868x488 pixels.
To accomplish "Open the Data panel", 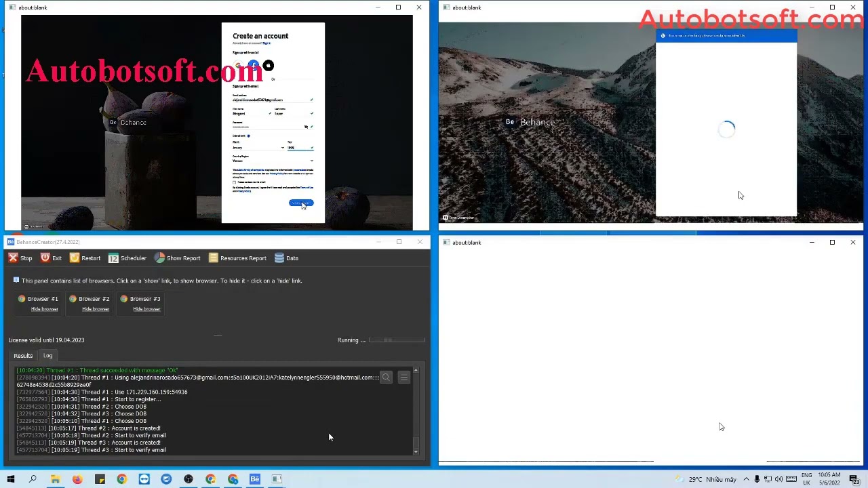I will pos(286,258).
